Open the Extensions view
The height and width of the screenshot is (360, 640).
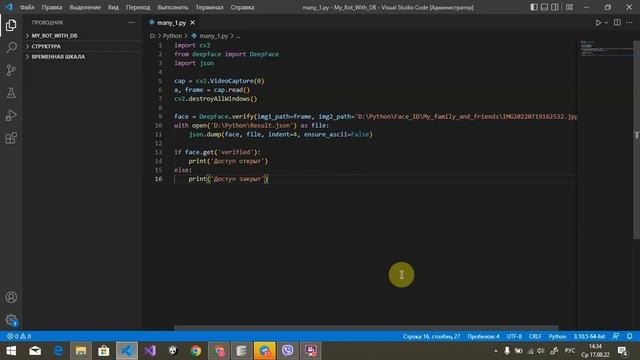[11, 138]
